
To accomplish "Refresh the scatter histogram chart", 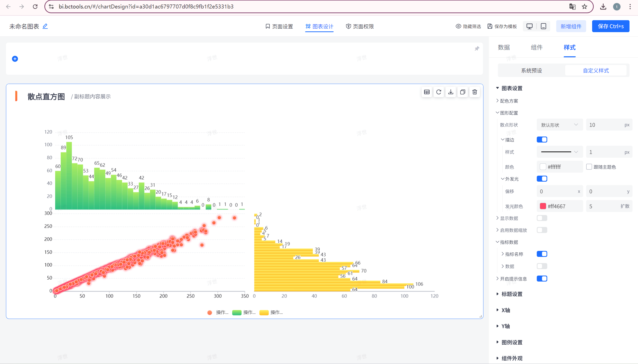I will click(439, 92).
